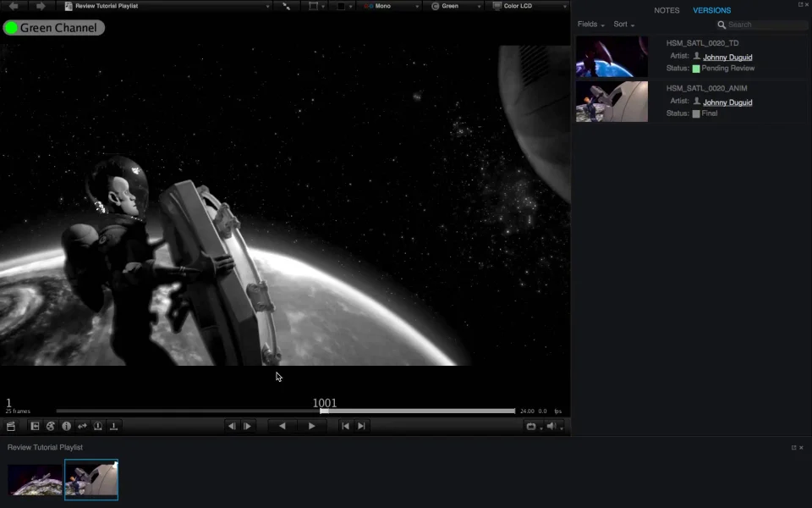This screenshot has height=508, width=812.
Task: Open the Fields dropdown
Action: (591, 25)
